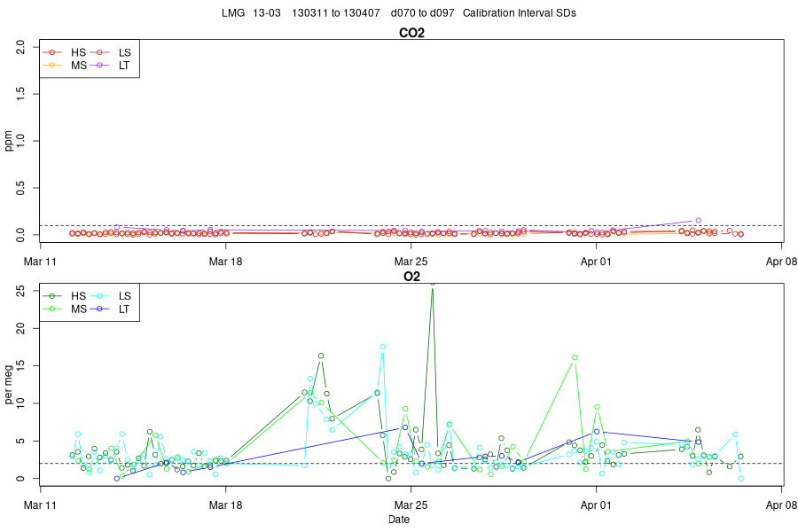
Task: Select the LS legend marker in CO2 plot
Action: (x=99, y=52)
